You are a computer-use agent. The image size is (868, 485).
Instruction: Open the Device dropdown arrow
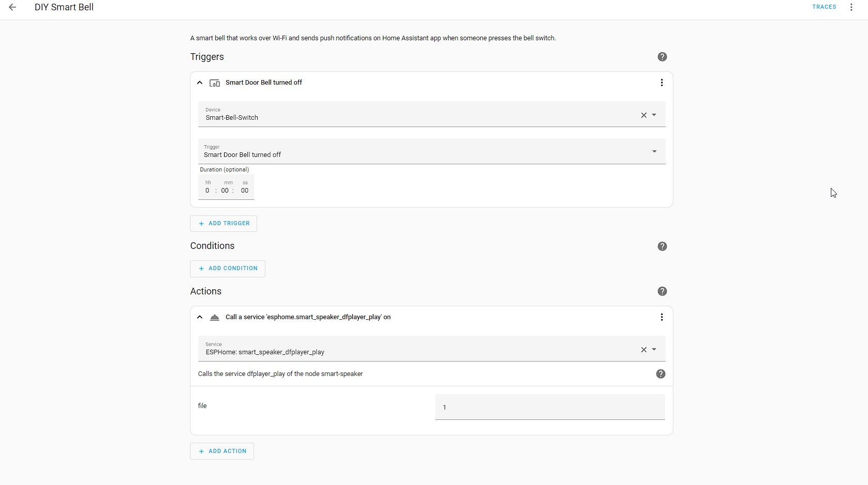[654, 115]
